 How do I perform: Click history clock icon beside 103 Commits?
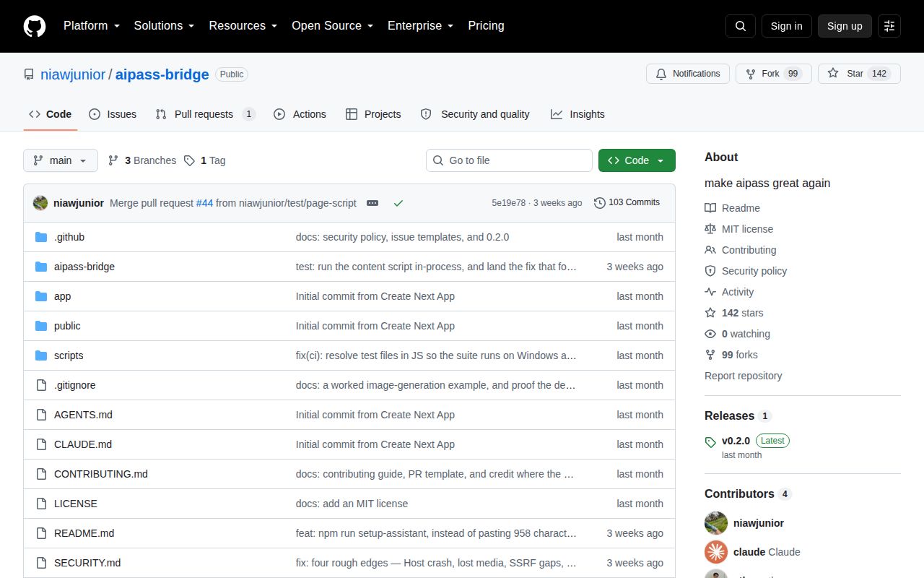tap(600, 203)
